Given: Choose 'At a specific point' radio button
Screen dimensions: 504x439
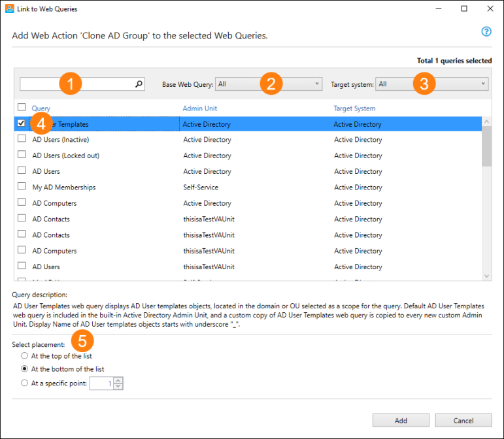Looking at the screenshot, I should 24,383.
